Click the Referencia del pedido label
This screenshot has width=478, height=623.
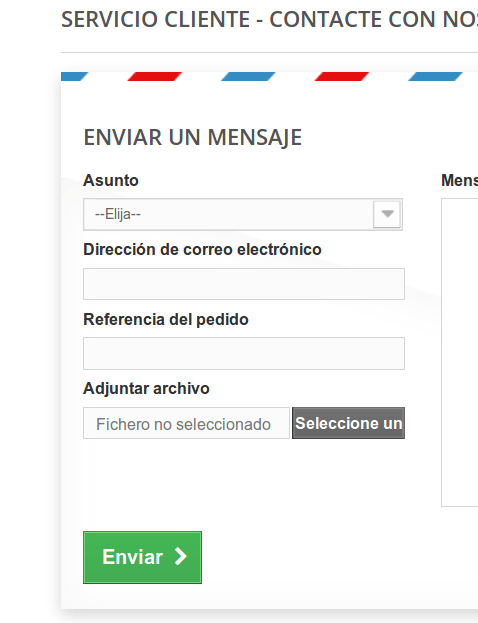166,319
